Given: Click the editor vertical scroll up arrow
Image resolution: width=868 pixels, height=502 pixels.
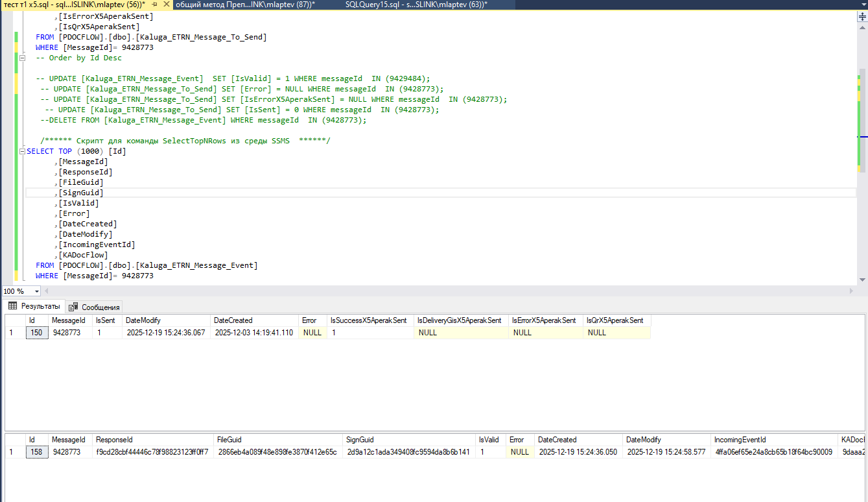Looking at the screenshot, I should tap(862, 28).
